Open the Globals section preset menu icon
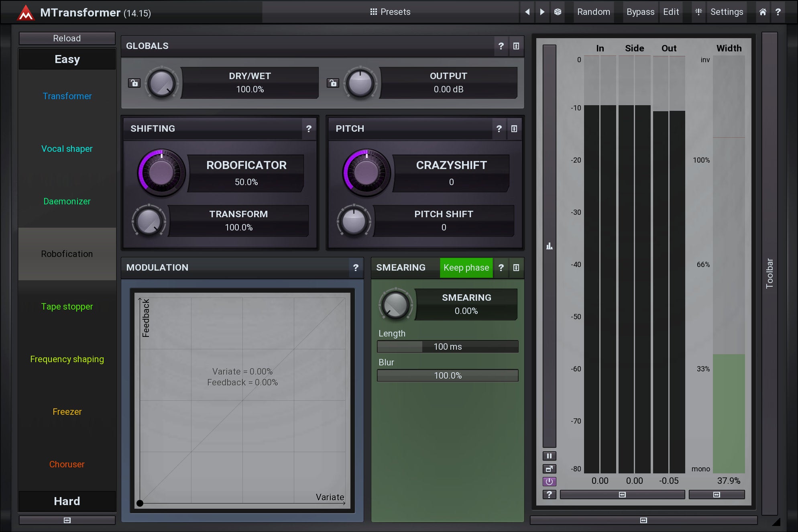Viewport: 798px width, 532px height. click(516, 46)
